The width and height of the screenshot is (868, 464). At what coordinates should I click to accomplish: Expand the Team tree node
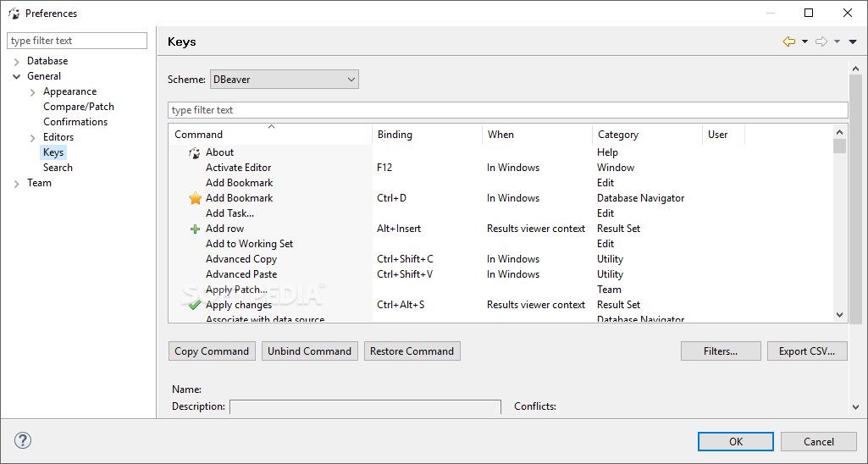(x=17, y=183)
